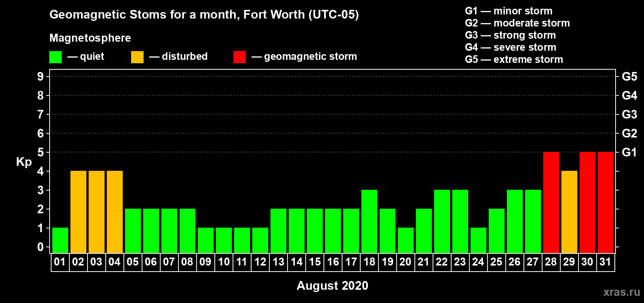Click the date label '17' on the axis

tap(351, 262)
